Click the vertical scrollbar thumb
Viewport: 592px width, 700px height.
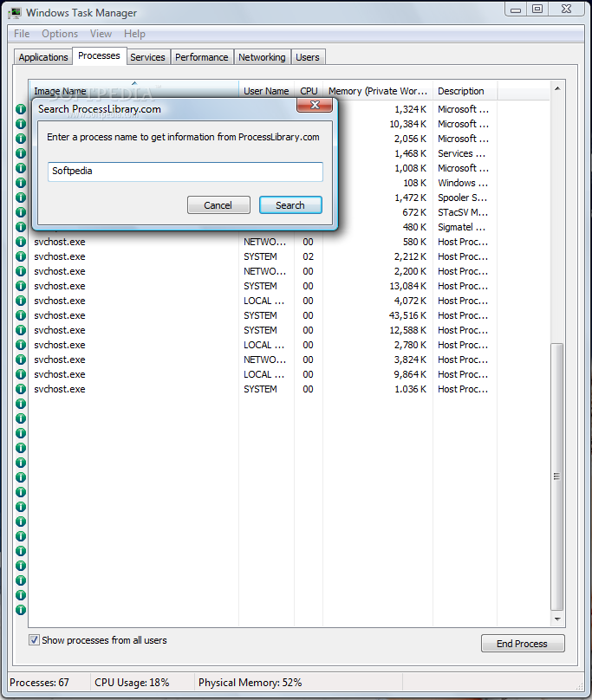tap(556, 476)
